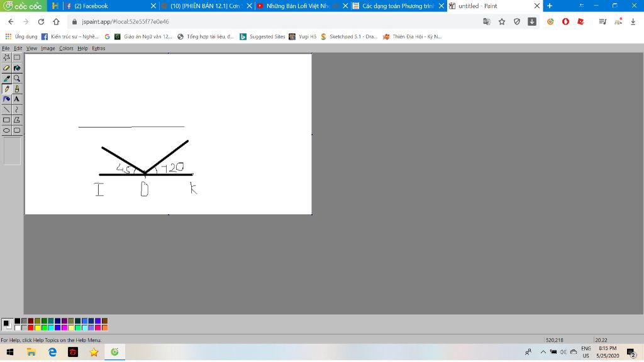Open the Opera extension icon
The image size is (644, 362).
tap(565, 22)
